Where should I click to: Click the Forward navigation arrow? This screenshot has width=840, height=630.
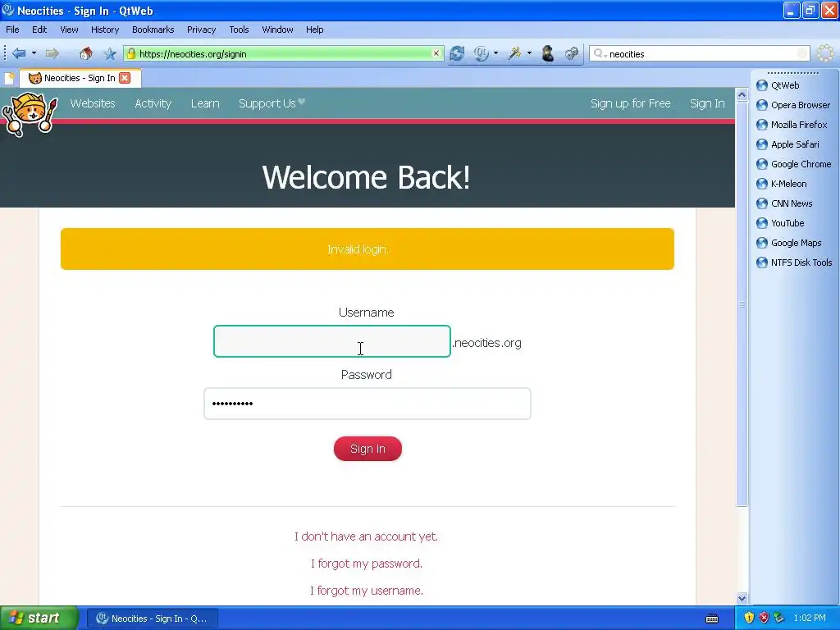coord(52,53)
